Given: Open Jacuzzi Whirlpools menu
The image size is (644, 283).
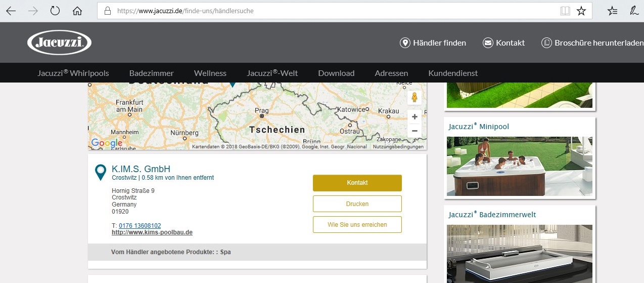Looking at the screenshot, I should point(73,73).
